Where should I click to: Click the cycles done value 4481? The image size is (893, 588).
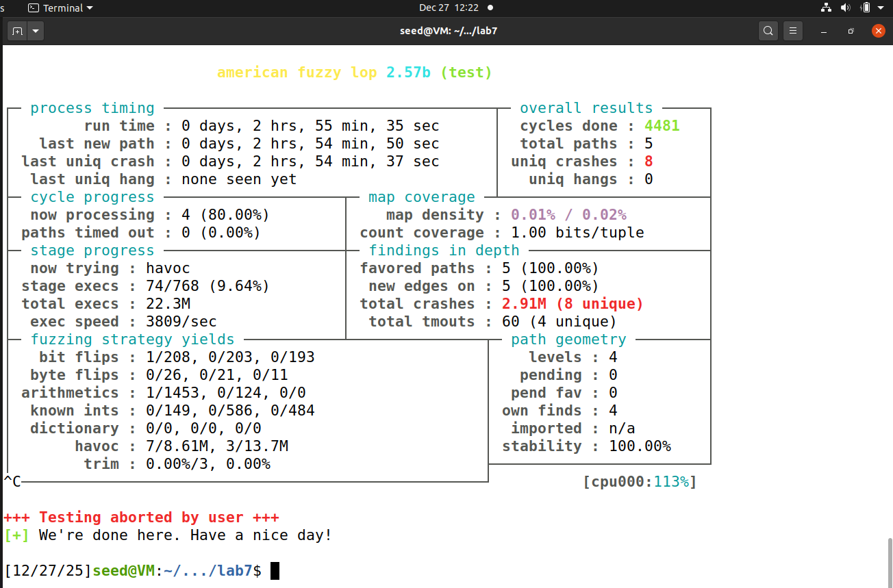click(x=662, y=126)
